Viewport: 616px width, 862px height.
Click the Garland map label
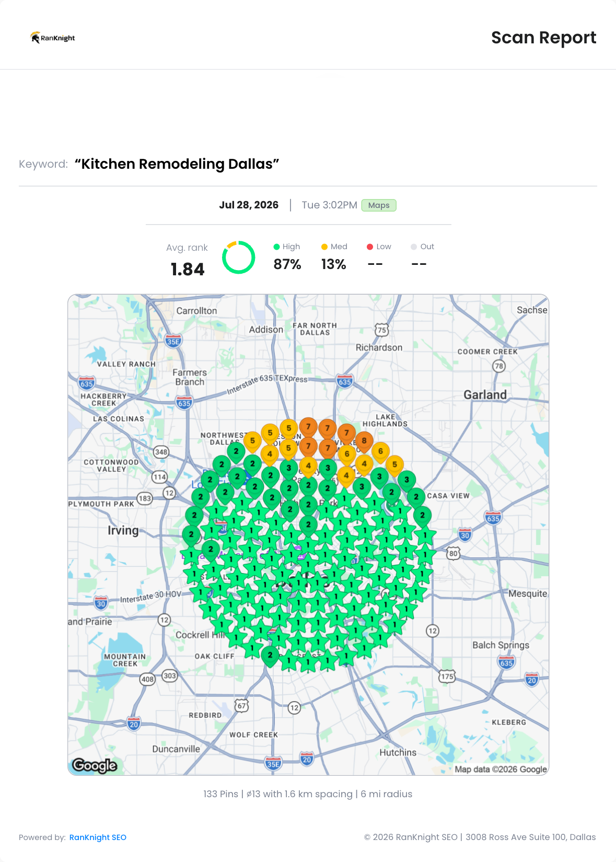[x=485, y=395]
